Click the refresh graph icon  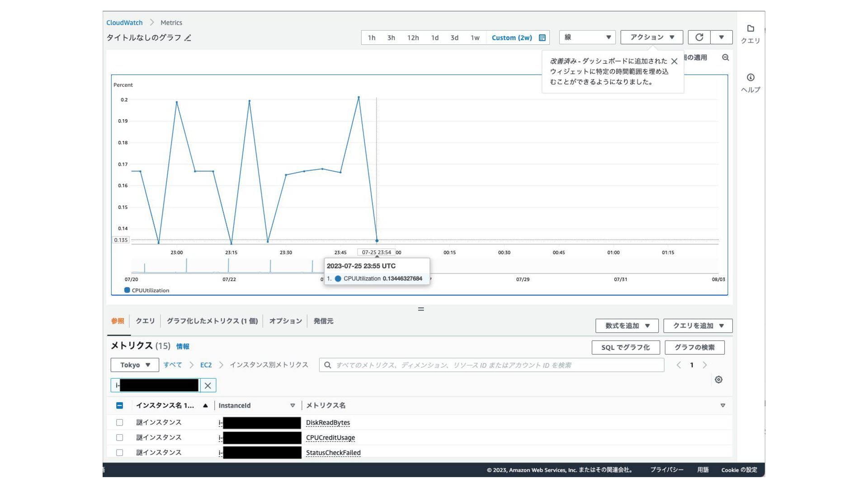click(699, 37)
